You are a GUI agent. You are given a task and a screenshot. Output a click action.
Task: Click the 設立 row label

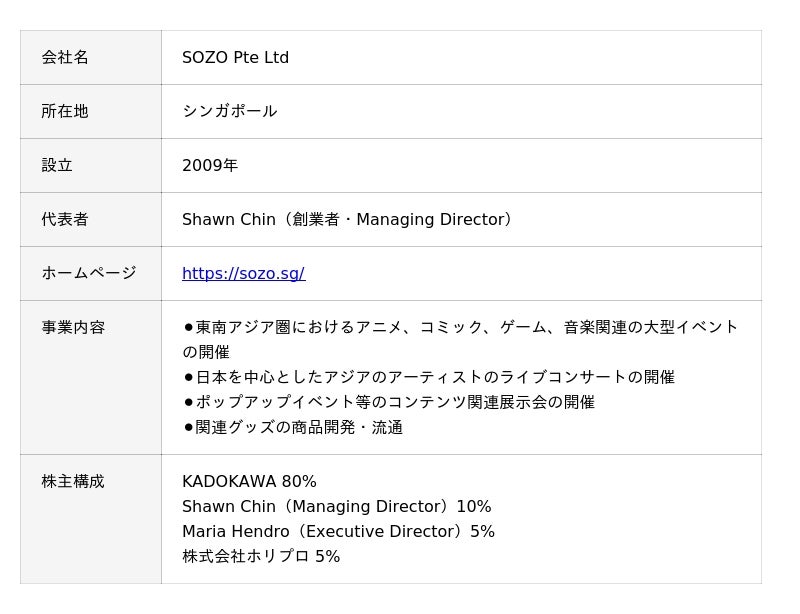click(57, 165)
